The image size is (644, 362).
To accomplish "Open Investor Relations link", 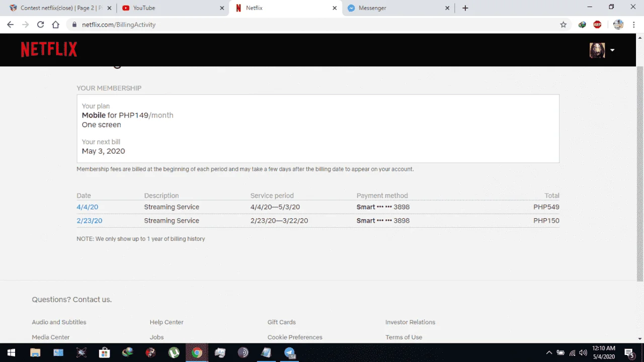I will [x=410, y=322].
